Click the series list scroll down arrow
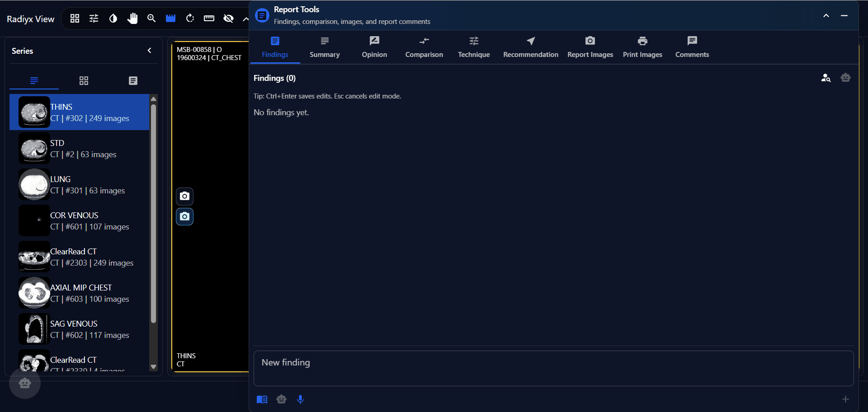 coord(153,367)
